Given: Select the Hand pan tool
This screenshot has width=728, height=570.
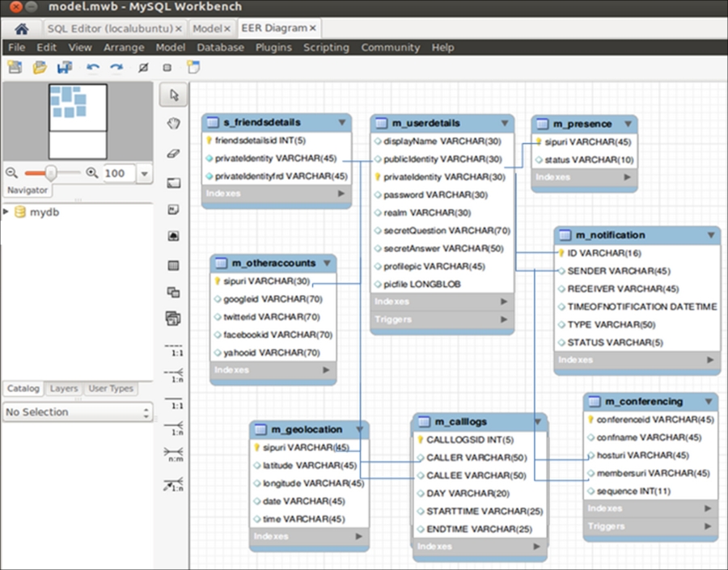Looking at the screenshot, I should coord(173,124).
